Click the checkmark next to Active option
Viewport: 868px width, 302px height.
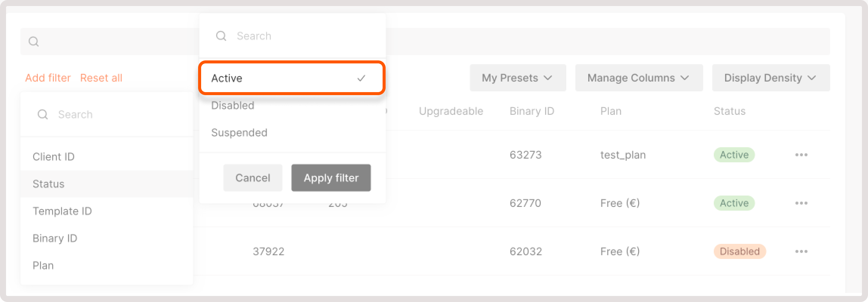pos(362,78)
